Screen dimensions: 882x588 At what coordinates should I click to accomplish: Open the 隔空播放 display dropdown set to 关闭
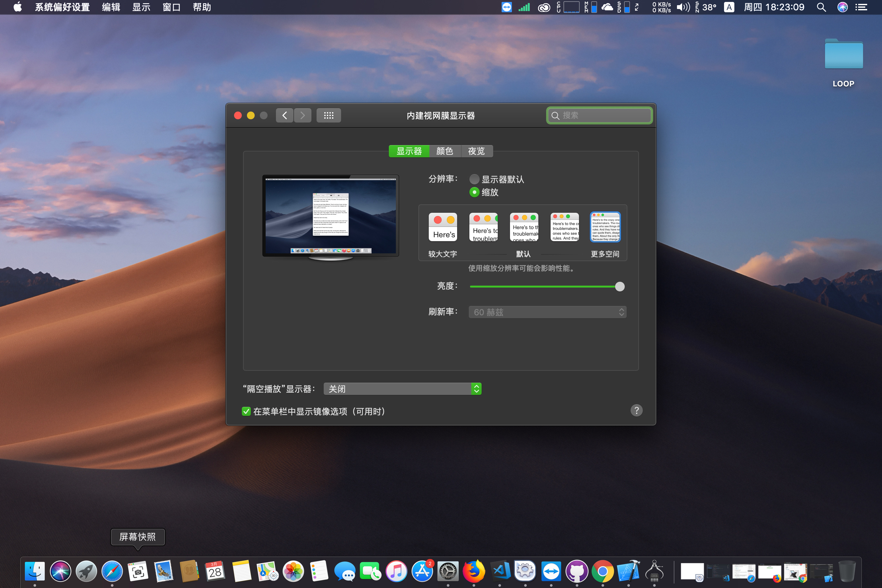pos(402,389)
